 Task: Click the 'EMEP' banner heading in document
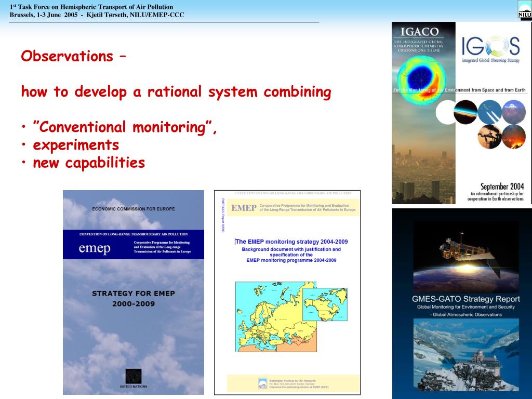244,208
